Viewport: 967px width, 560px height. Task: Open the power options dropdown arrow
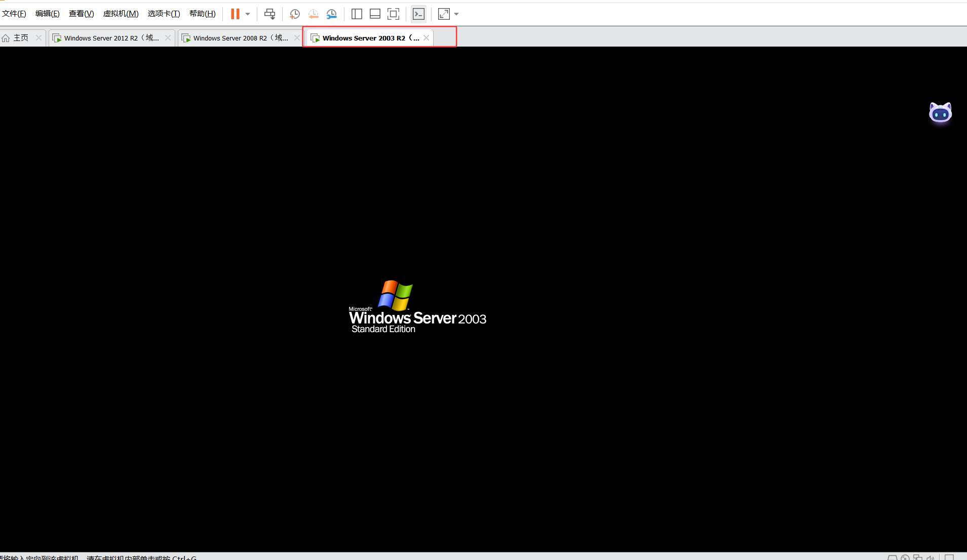248,14
